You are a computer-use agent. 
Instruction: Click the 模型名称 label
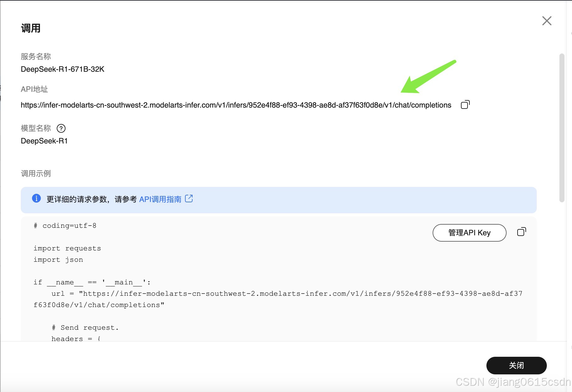(36, 128)
